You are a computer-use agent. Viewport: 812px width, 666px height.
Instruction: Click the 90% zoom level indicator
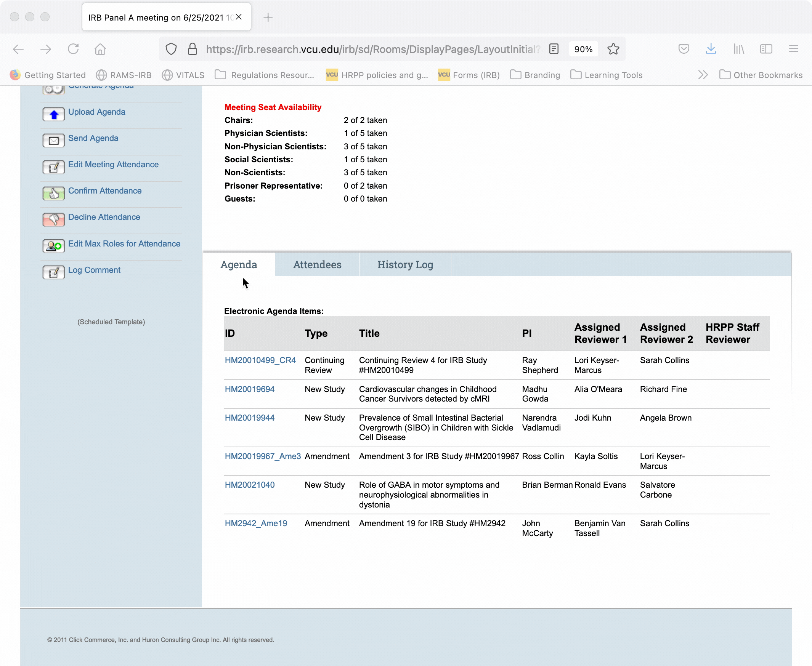583,49
